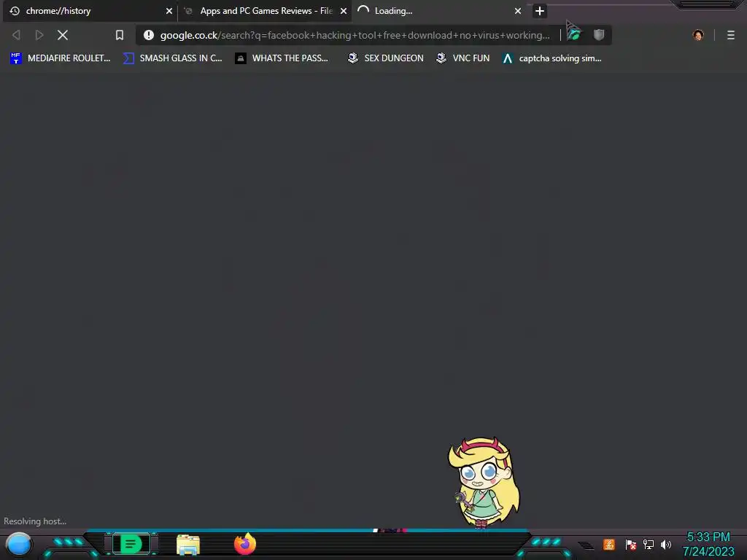Image resolution: width=747 pixels, height=560 pixels.
Task: Open the VNC FUN bookmark
Action: 462,58
